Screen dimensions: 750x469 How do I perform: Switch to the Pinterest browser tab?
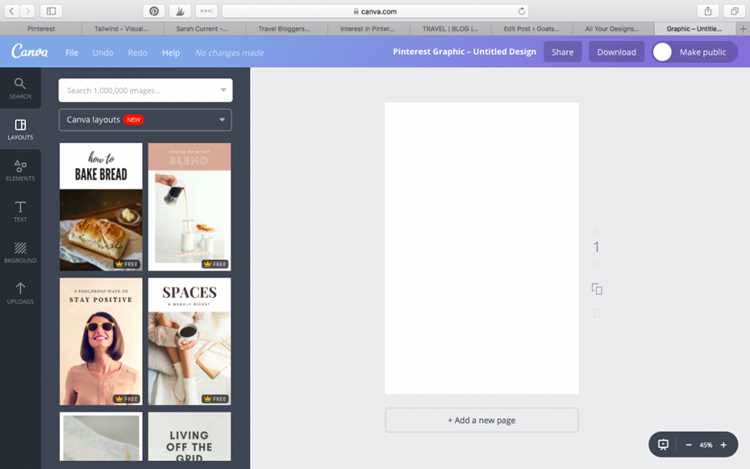[x=41, y=29]
